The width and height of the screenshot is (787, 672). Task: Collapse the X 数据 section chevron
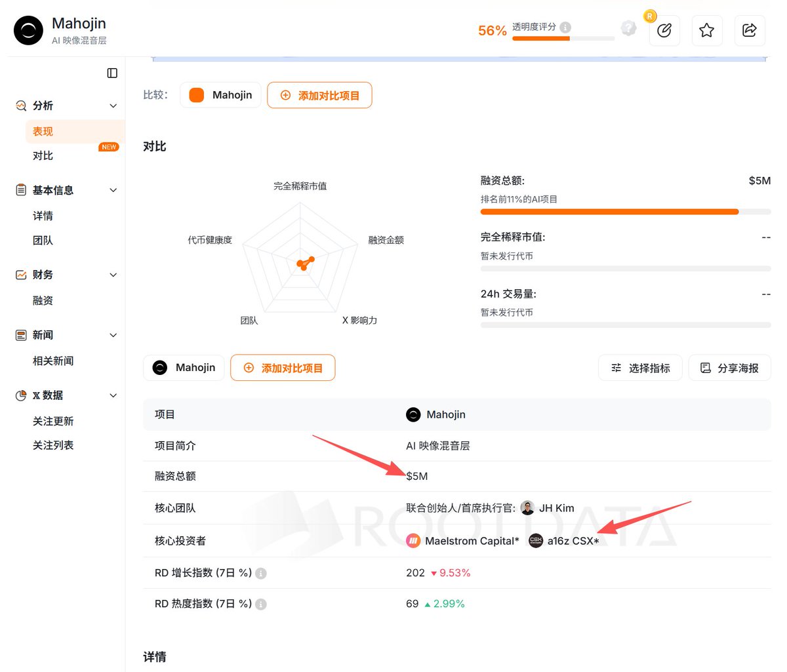(x=113, y=395)
